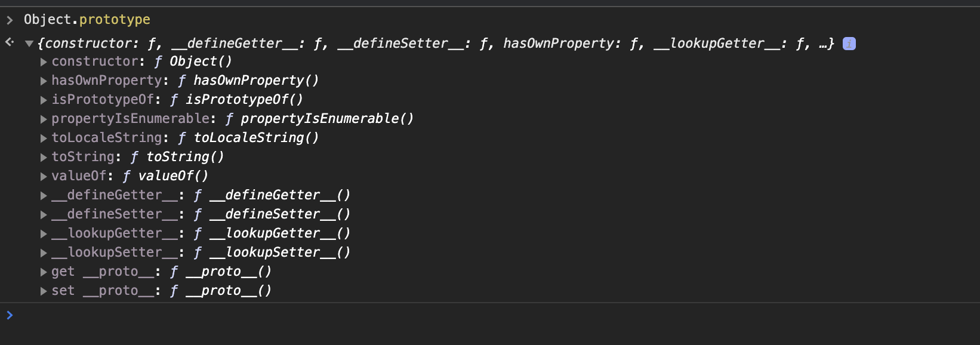
Task: Expand the valueOf property arrow
Action: [44, 177]
